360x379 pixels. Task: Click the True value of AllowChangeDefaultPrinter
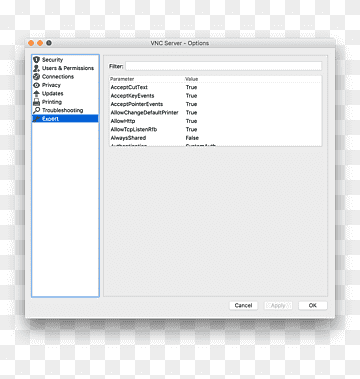[x=192, y=113]
